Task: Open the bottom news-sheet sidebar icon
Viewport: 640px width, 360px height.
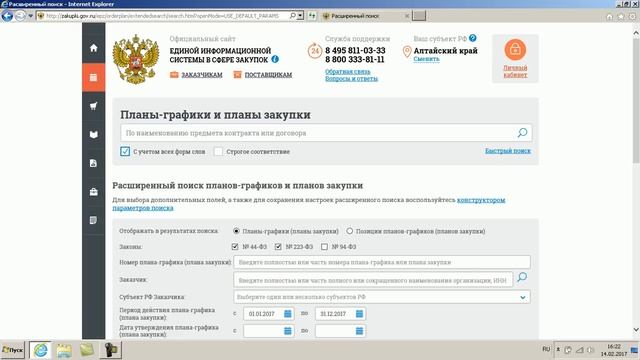Action: [93, 220]
